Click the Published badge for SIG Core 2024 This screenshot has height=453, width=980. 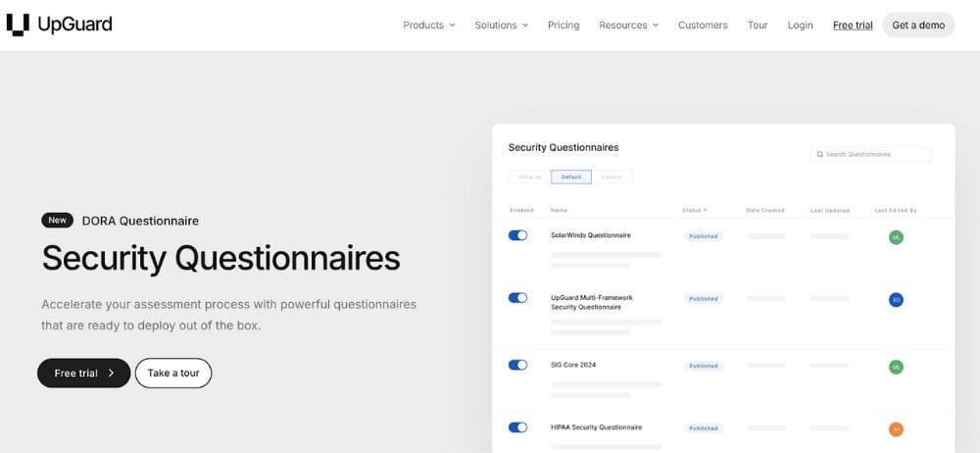703,366
